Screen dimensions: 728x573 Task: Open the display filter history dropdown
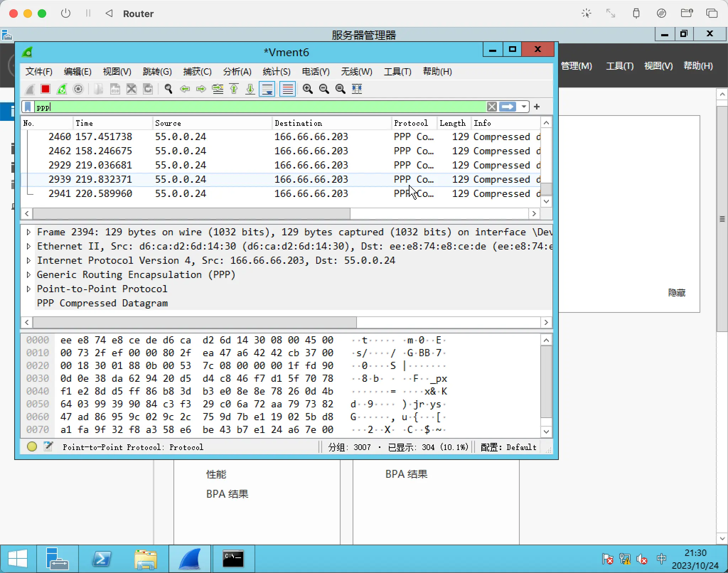pyautogui.click(x=524, y=107)
